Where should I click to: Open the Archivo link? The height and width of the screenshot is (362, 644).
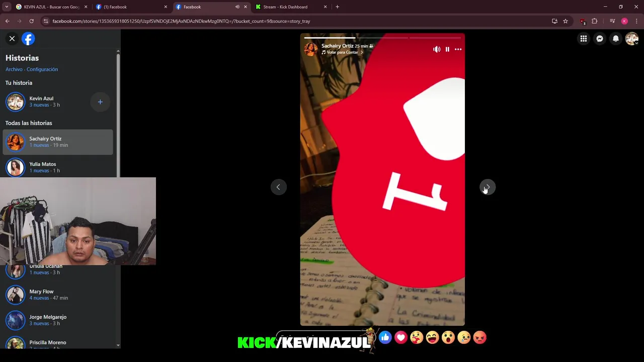[x=14, y=69]
